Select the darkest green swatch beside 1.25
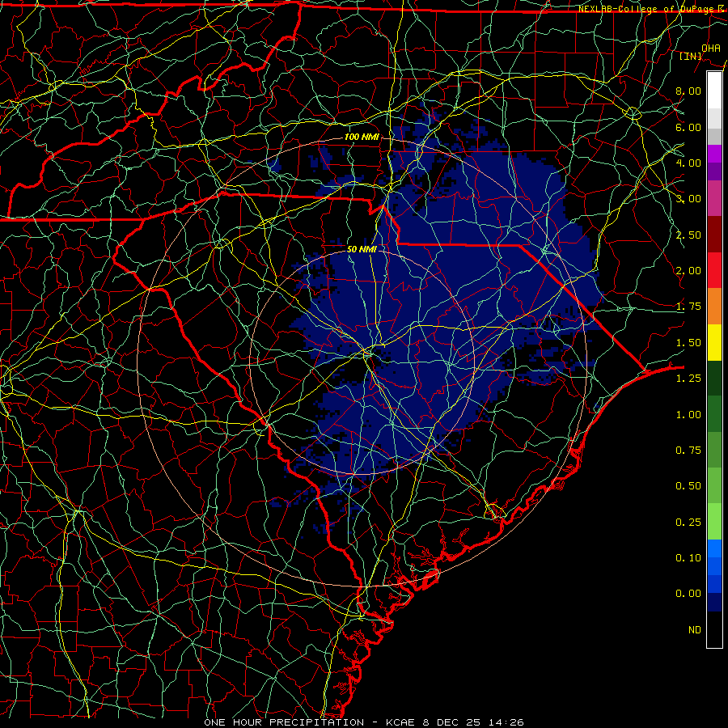Image resolution: width=728 pixels, height=728 pixels. click(x=714, y=378)
